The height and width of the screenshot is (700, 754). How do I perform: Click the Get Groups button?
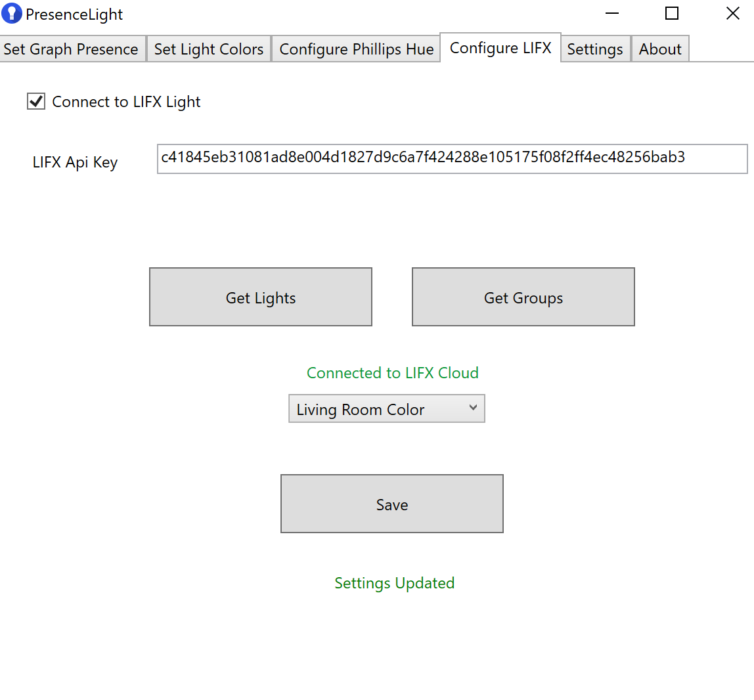tap(523, 297)
